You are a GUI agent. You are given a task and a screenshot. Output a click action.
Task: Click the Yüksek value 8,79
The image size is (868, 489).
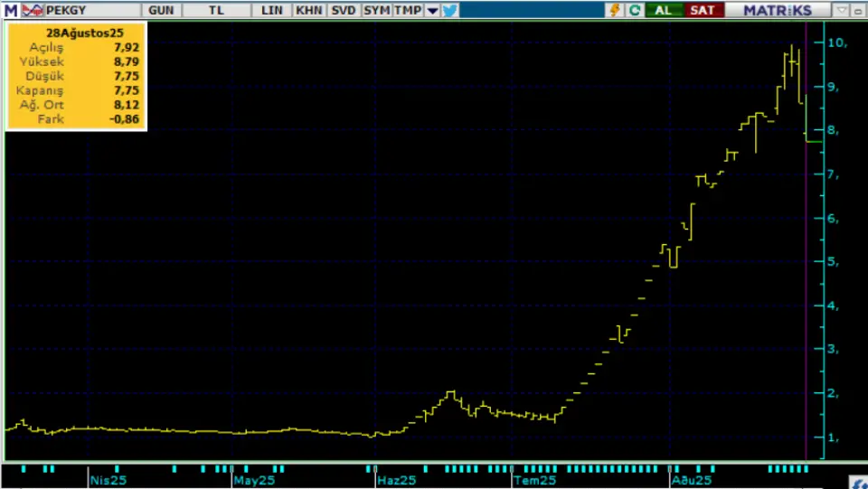click(x=127, y=62)
